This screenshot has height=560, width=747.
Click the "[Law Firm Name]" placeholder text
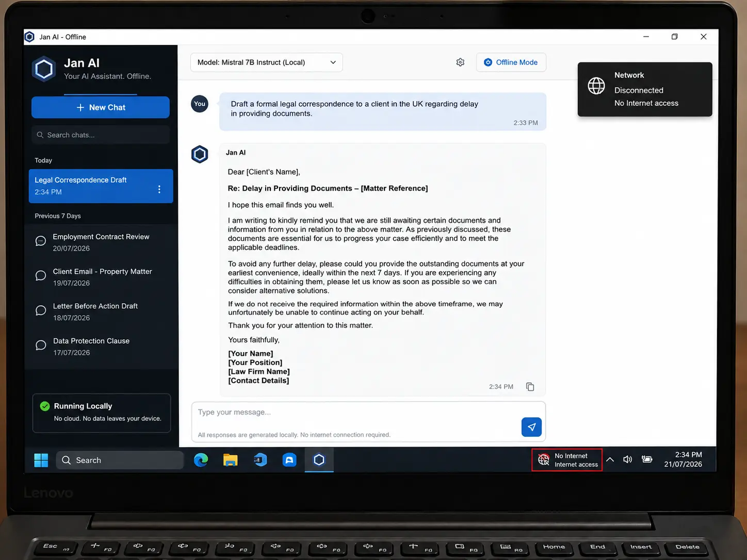pyautogui.click(x=259, y=371)
